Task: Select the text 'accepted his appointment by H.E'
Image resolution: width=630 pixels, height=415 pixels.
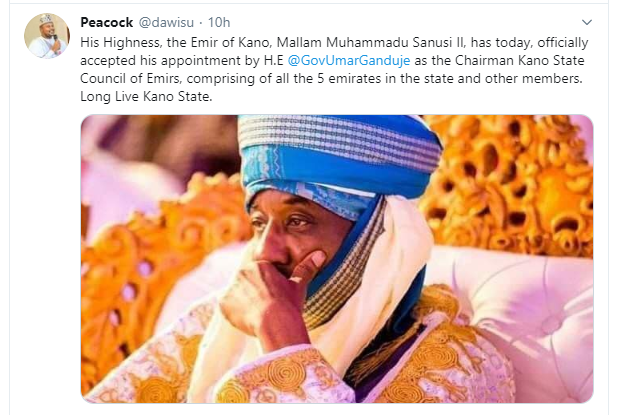Action: [182, 61]
